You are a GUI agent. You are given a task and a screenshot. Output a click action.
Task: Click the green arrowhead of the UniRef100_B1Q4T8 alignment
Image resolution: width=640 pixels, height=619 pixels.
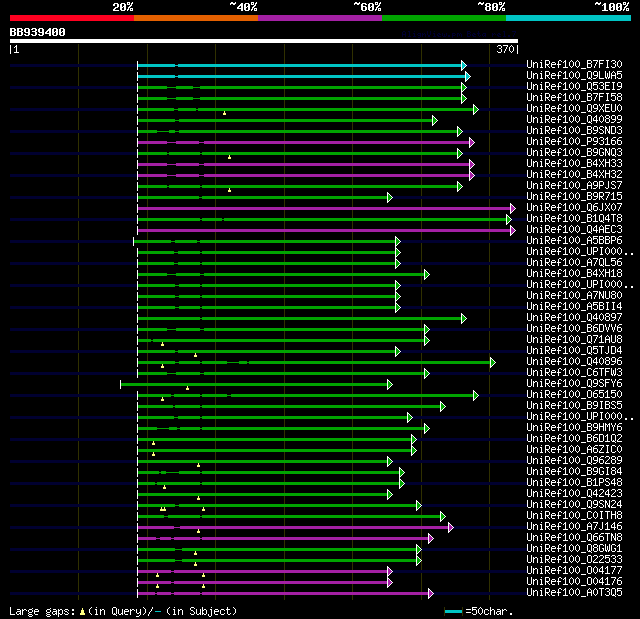click(509, 220)
